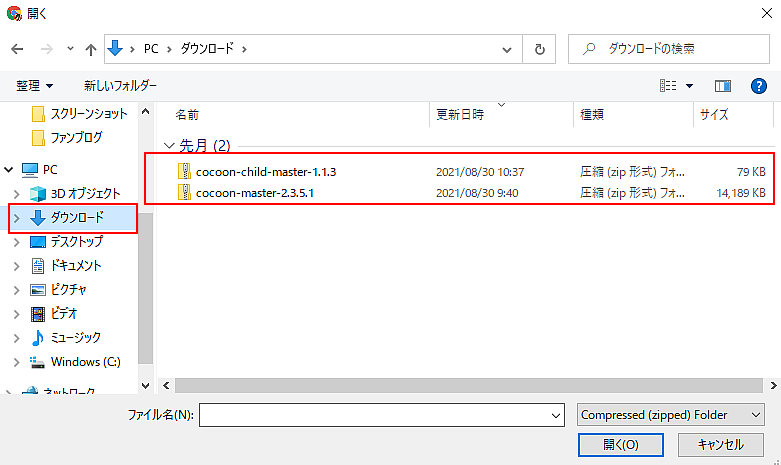This screenshot has height=465, width=781.
Task: Click the change view layout icon
Action: pyautogui.click(x=668, y=86)
